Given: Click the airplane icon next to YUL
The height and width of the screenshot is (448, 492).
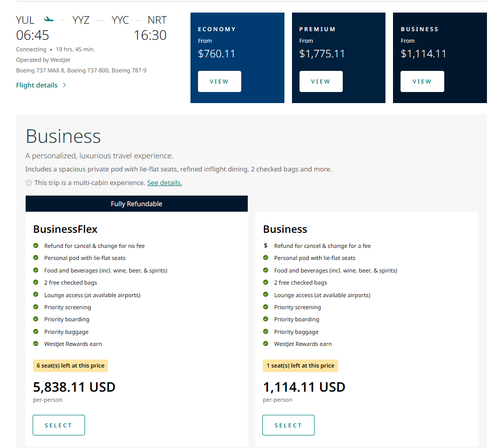Looking at the screenshot, I should (x=49, y=20).
